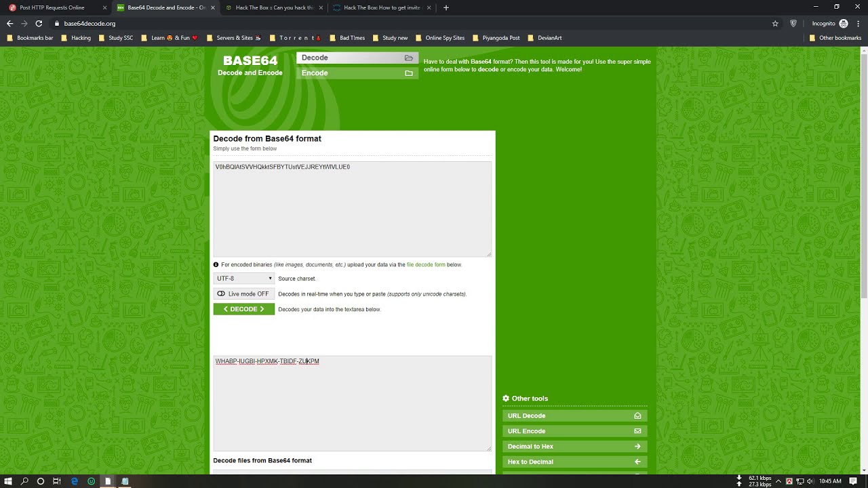Open the Online Spy Sites bookmarks folder
The height and width of the screenshot is (488, 868).
(440, 38)
